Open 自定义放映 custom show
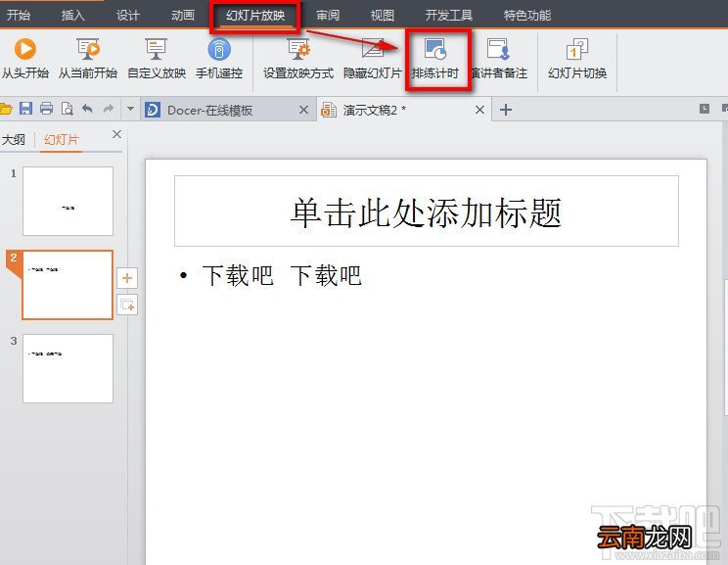The width and height of the screenshot is (728, 565). pos(157,58)
